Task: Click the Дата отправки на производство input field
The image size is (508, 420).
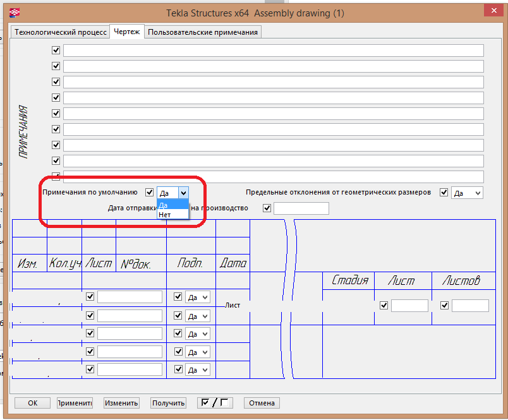Action: pyautogui.click(x=301, y=208)
